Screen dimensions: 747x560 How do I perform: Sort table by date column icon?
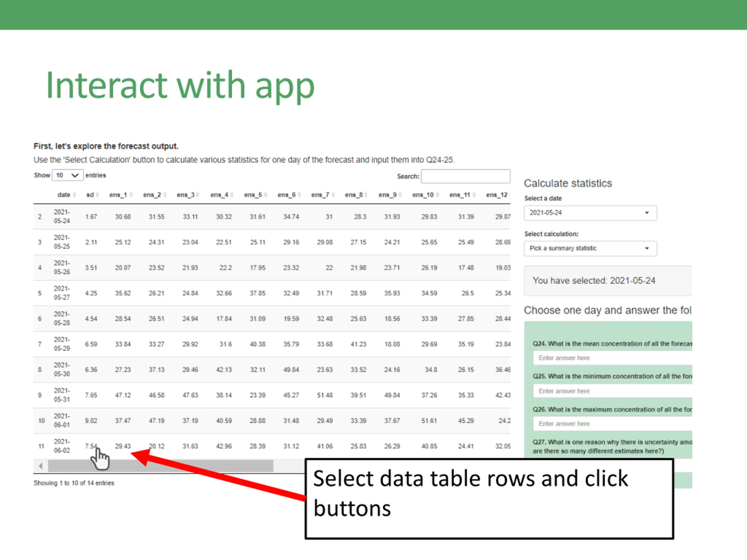click(x=74, y=195)
